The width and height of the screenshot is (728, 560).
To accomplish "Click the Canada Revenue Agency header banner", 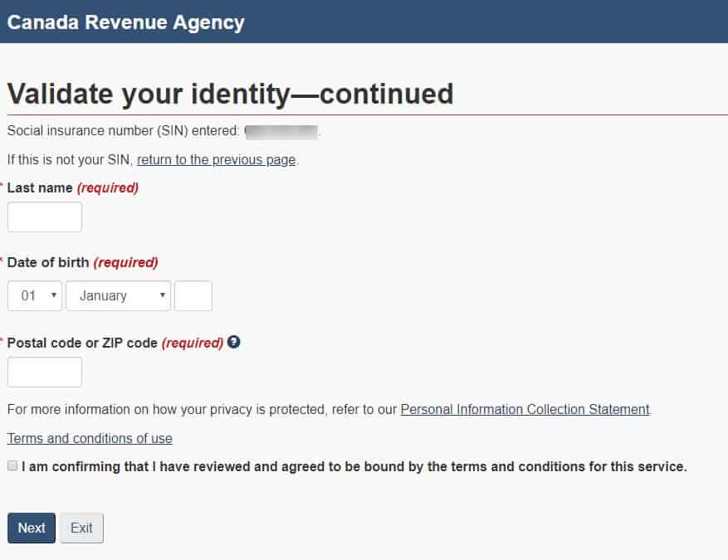I will pyautogui.click(x=125, y=22).
